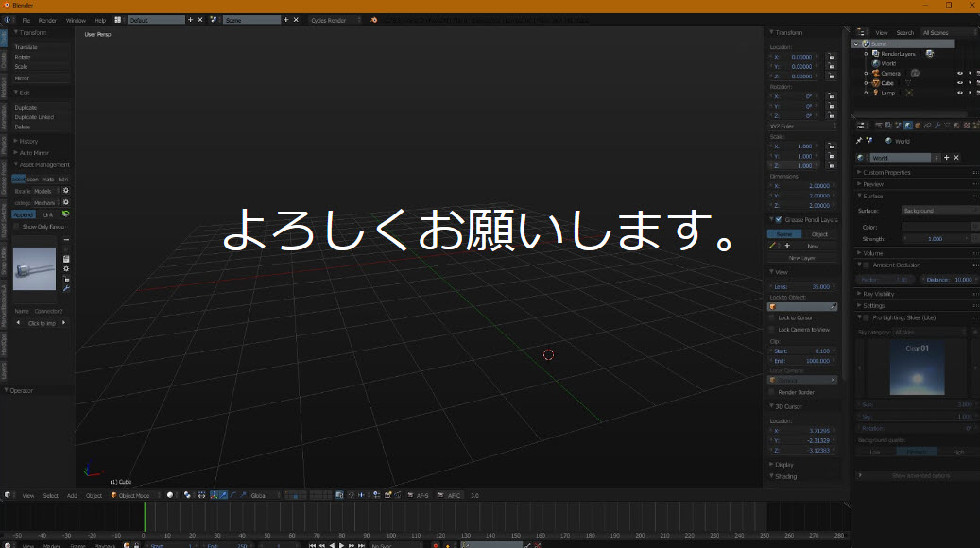Screen dimensions: 980x548
Task: Open the Render menu
Action: [x=47, y=20]
